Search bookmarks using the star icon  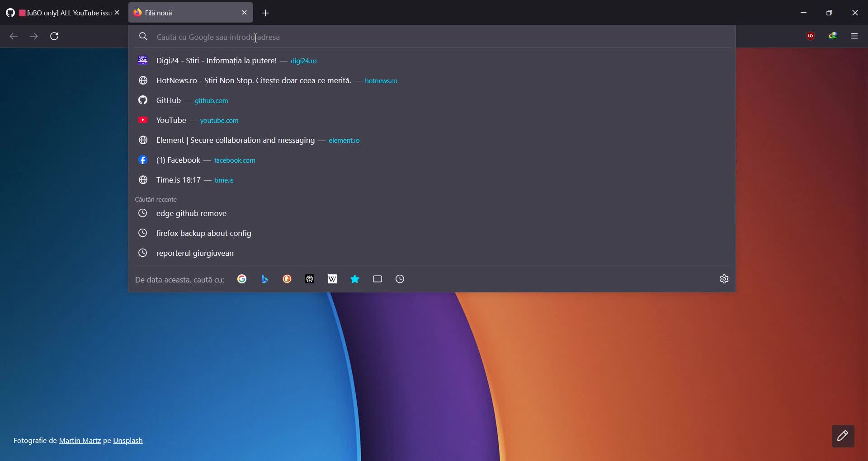click(x=355, y=279)
